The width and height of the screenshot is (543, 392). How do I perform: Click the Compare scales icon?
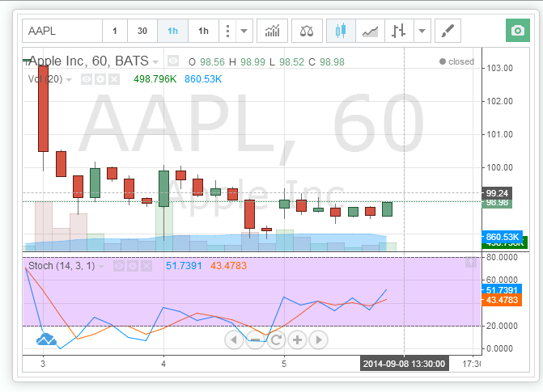(307, 31)
